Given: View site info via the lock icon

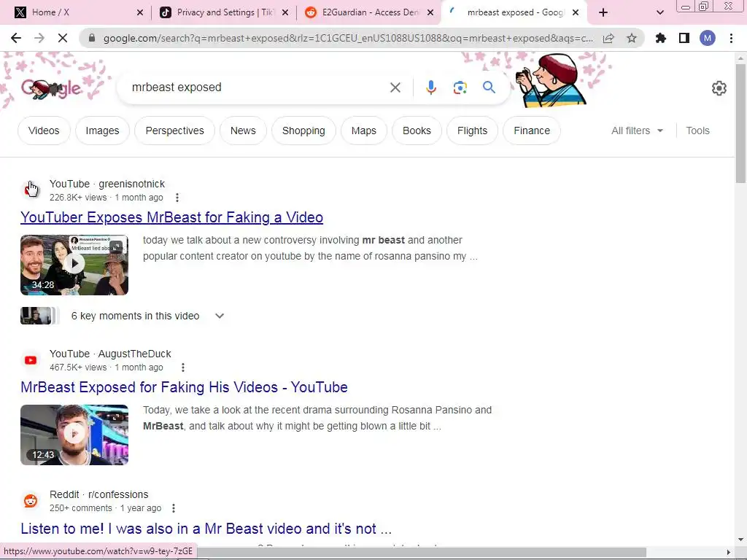Looking at the screenshot, I should point(92,38).
